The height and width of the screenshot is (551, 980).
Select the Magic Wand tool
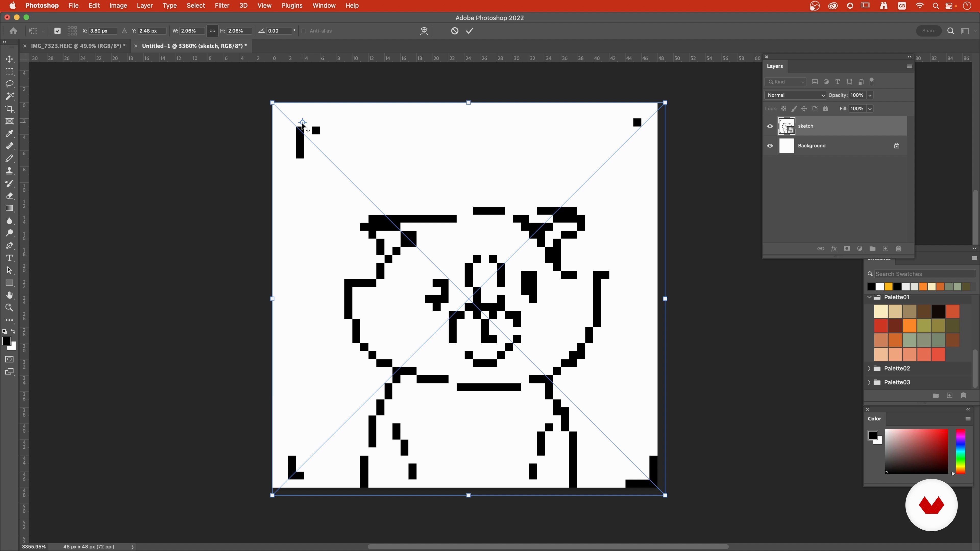[9, 96]
